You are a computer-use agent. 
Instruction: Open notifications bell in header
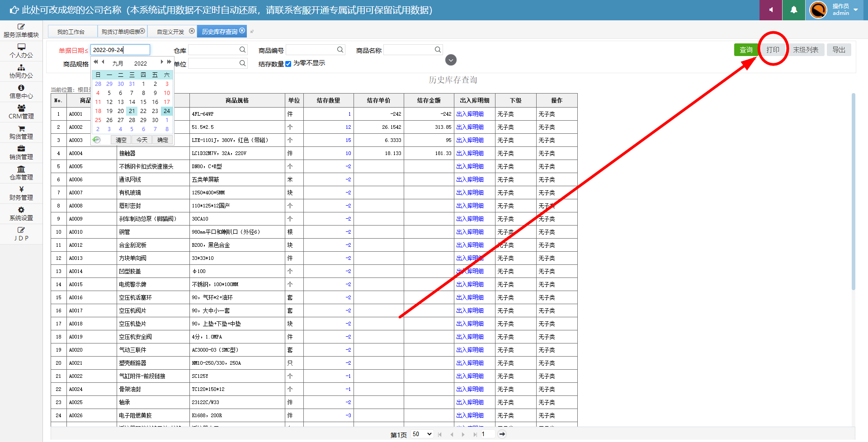point(794,10)
